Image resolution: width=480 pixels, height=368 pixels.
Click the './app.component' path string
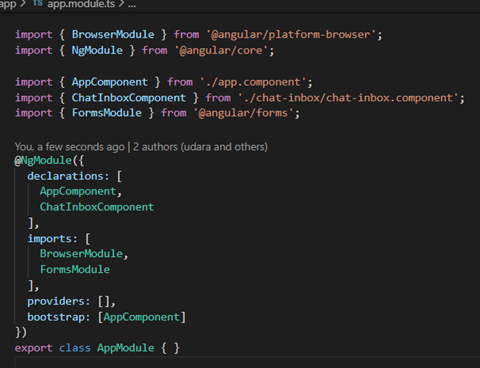pos(253,82)
